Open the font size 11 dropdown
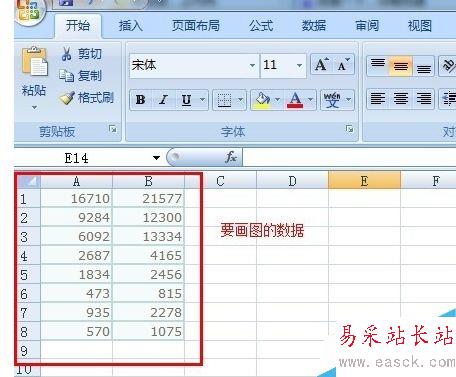The image size is (456, 377). [299, 65]
